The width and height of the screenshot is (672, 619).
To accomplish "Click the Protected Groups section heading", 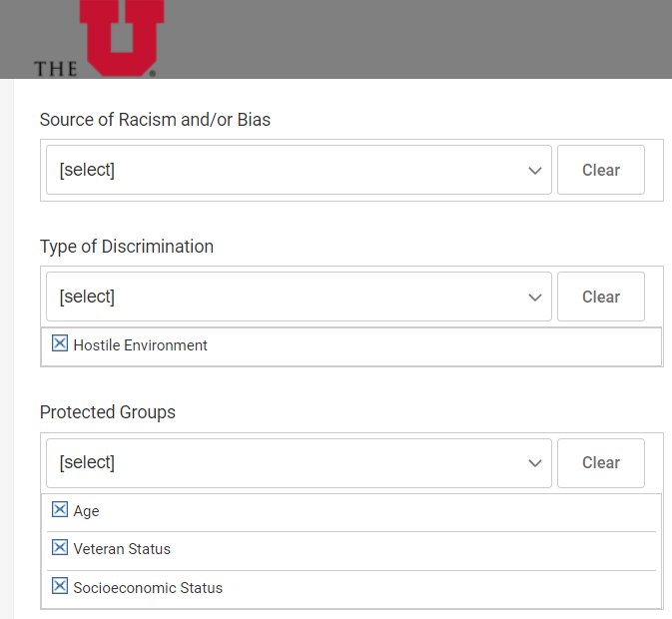I will [x=108, y=412].
